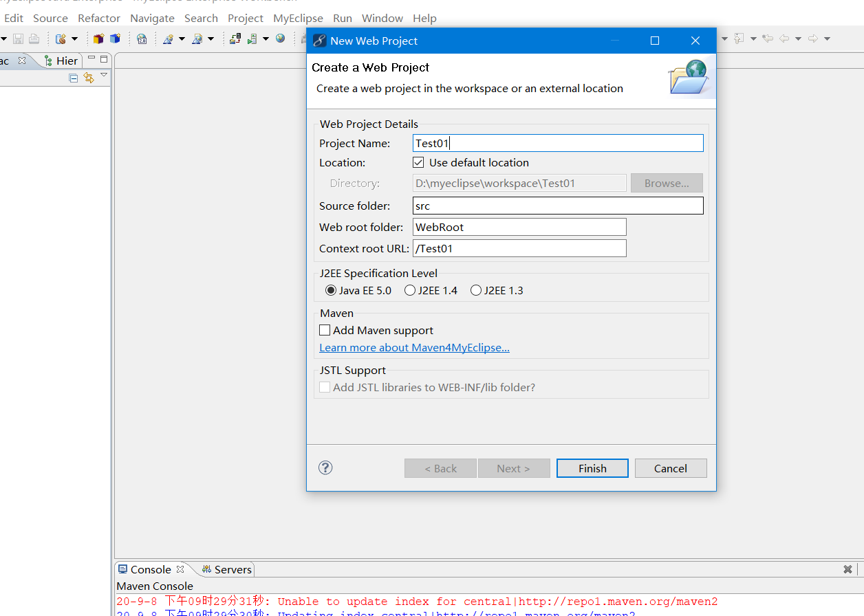Image resolution: width=864 pixels, height=616 pixels.
Task: Open the Navigate menu
Action: coord(152,18)
